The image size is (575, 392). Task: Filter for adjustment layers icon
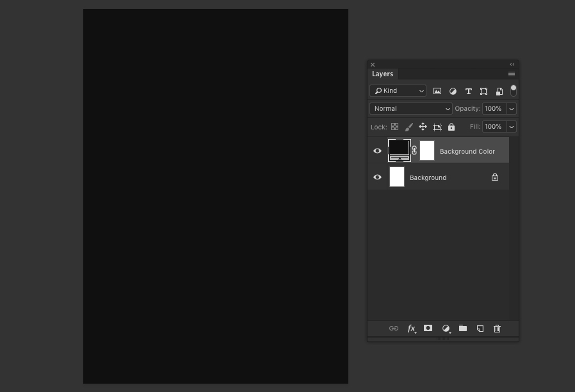coord(453,92)
